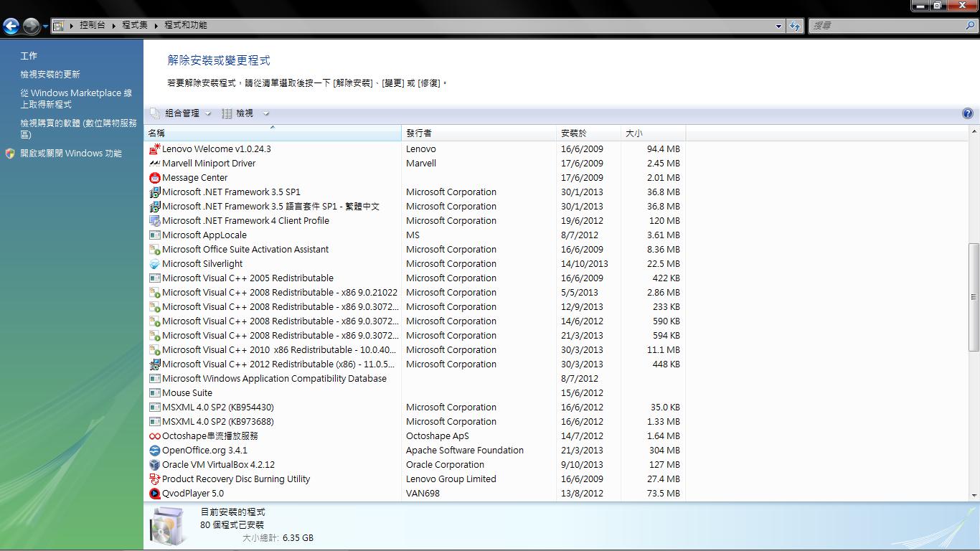Select Visual C++ 2010 x86 Redistributable row
The image size is (980, 551).
coord(415,350)
